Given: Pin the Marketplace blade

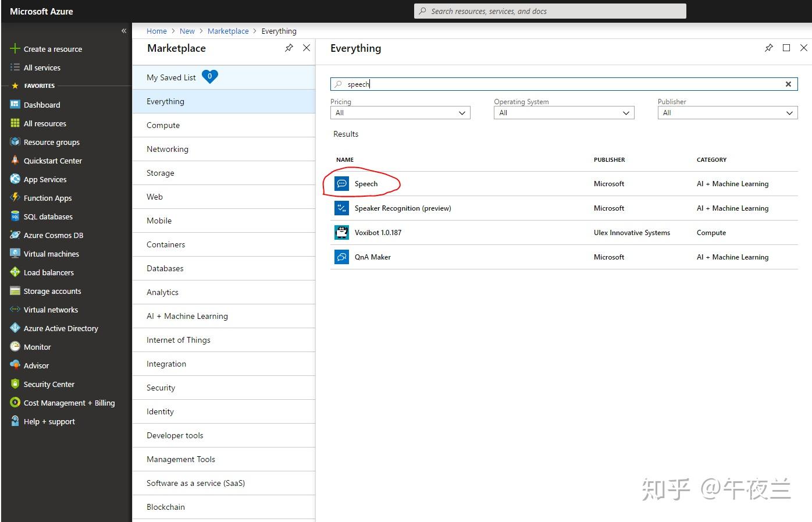Looking at the screenshot, I should click(289, 48).
